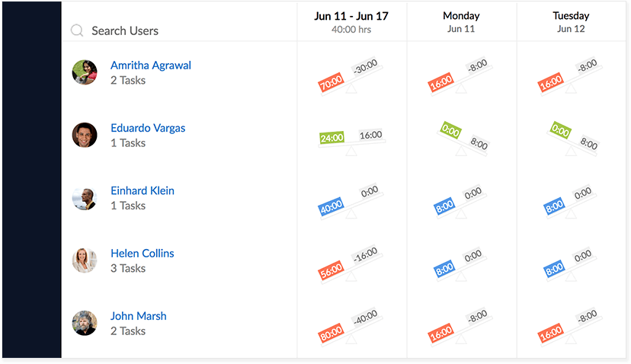The image size is (631, 364).
Task: Click Eduardo Vargas's weekly 24:00 balance scale
Action: [x=351, y=142]
